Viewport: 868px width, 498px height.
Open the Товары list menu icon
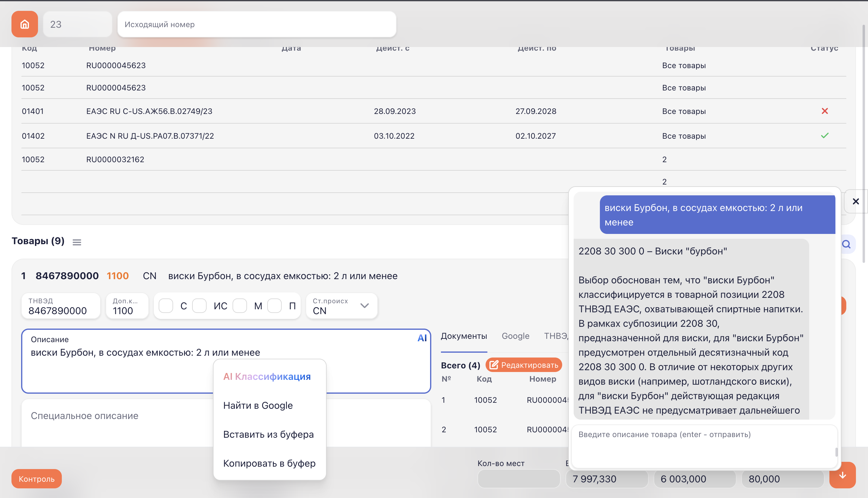[77, 242]
